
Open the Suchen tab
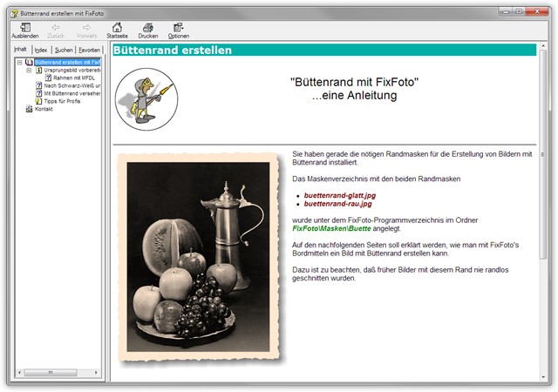tap(64, 51)
